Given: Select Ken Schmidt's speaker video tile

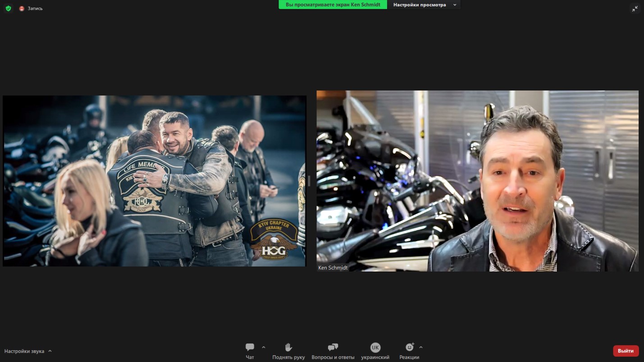Looking at the screenshot, I should [477, 180].
